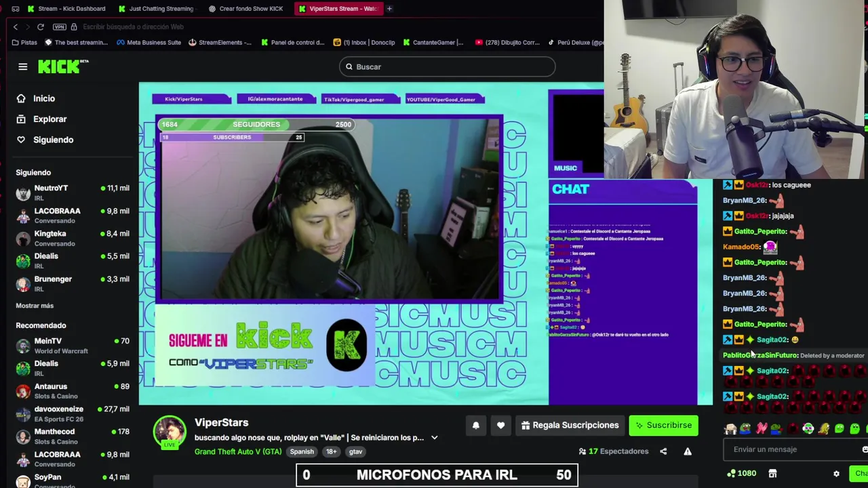Click the 1080 channel points balance
This screenshot has height=488, width=868.
coord(741,474)
